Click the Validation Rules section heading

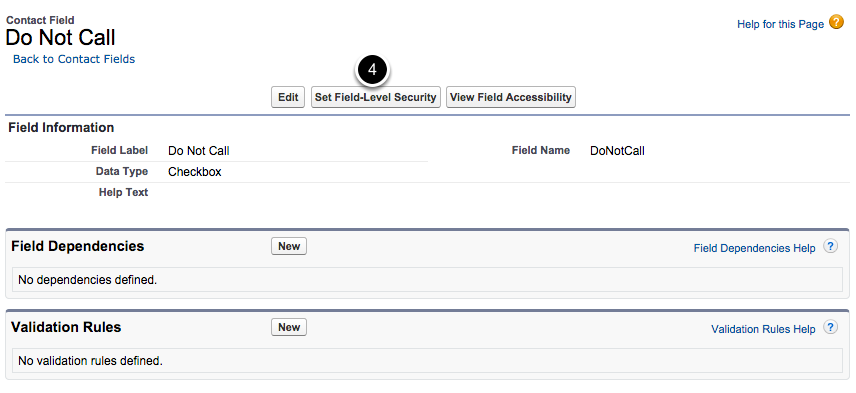coord(66,327)
